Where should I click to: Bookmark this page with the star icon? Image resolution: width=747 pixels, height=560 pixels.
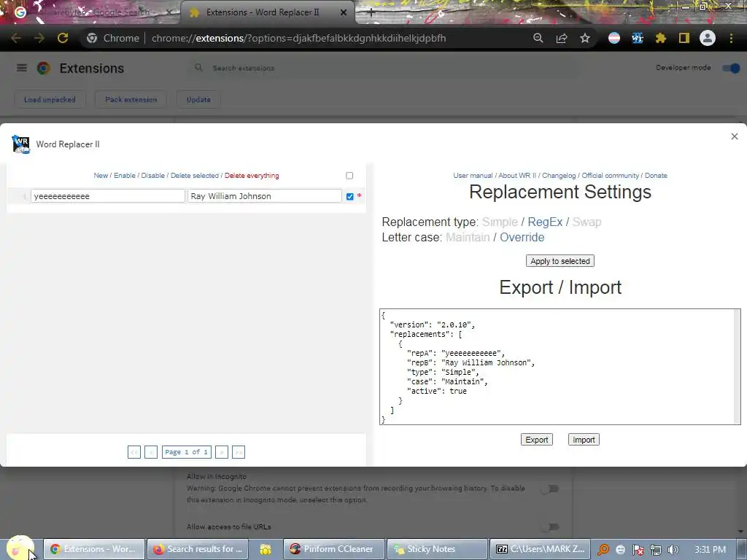pyautogui.click(x=585, y=38)
